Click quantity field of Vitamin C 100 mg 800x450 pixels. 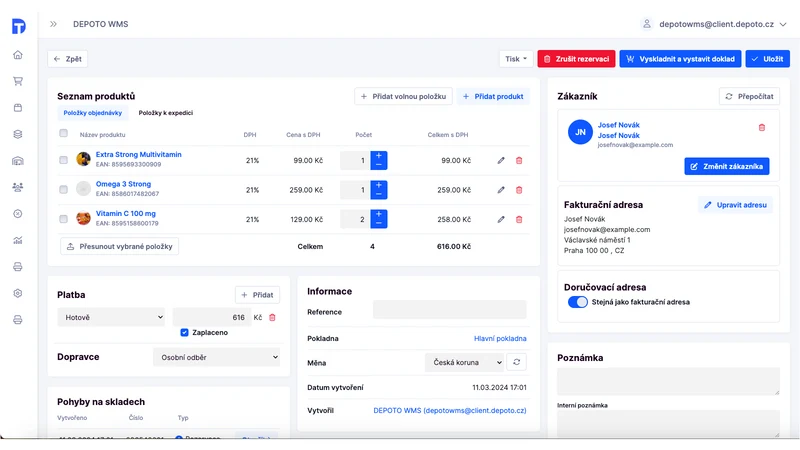tap(356, 219)
